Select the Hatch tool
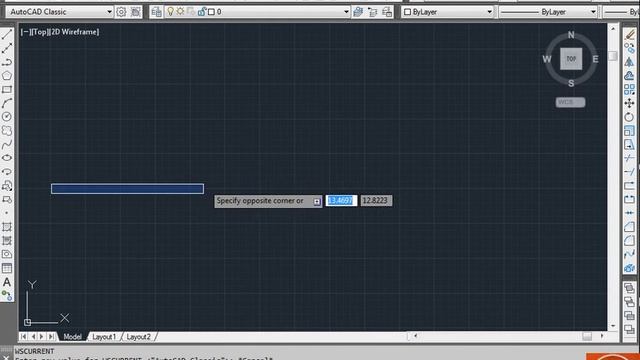640x360 pixels. click(7, 227)
